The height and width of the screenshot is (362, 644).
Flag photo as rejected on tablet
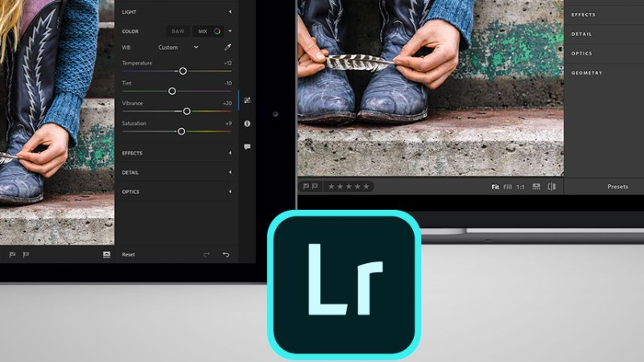(26, 254)
